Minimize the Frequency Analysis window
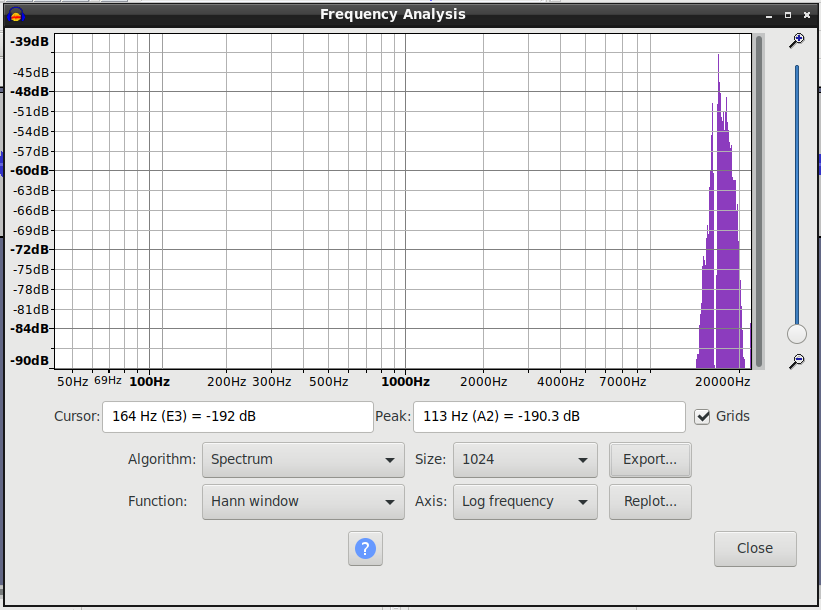 click(x=768, y=15)
